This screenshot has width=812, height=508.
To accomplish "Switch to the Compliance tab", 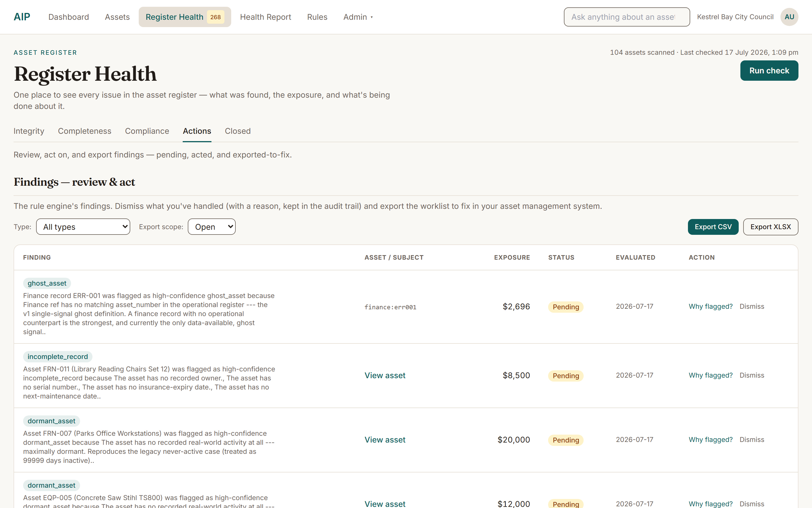I will tap(147, 131).
